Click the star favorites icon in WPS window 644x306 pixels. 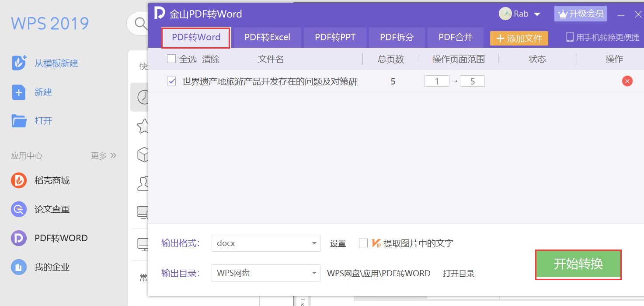tap(143, 126)
